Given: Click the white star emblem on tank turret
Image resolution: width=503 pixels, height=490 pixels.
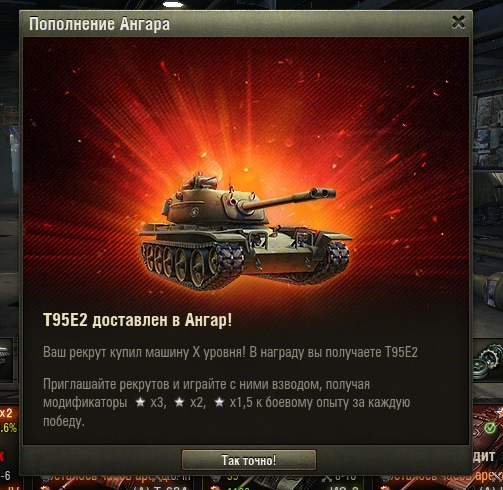Looking at the screenshot, I should 194,211.
